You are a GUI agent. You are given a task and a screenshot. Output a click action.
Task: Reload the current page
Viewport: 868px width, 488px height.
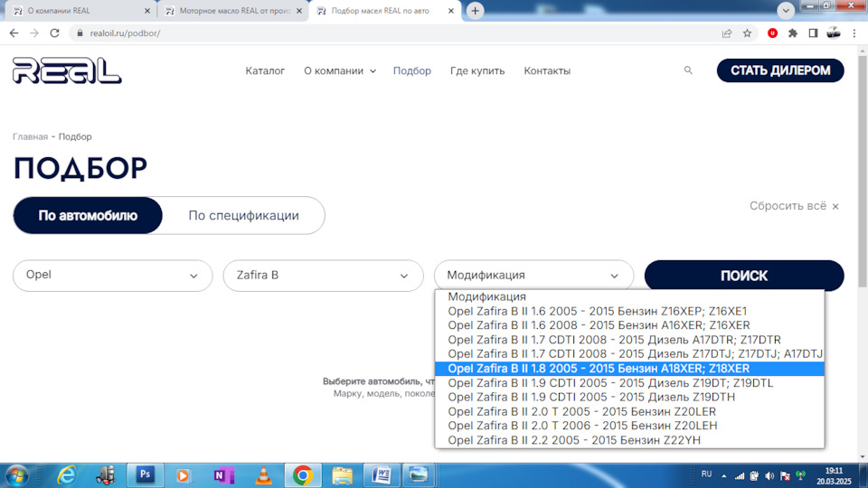point(54,33)
